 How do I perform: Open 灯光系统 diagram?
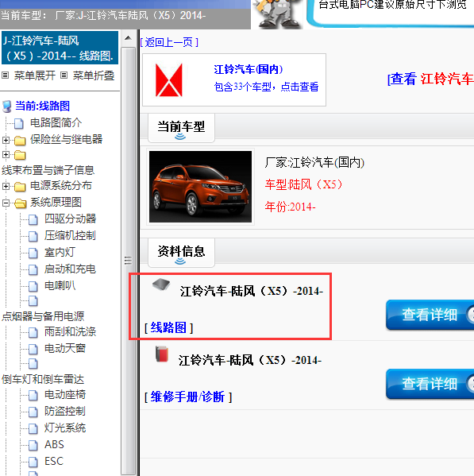click(x=65, y=428)
